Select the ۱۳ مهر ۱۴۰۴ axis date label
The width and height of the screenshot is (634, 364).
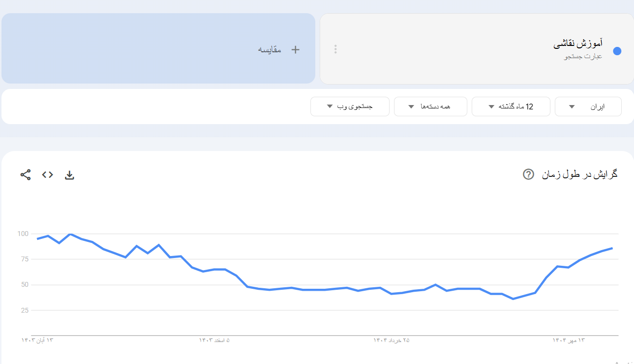(569, 340)
